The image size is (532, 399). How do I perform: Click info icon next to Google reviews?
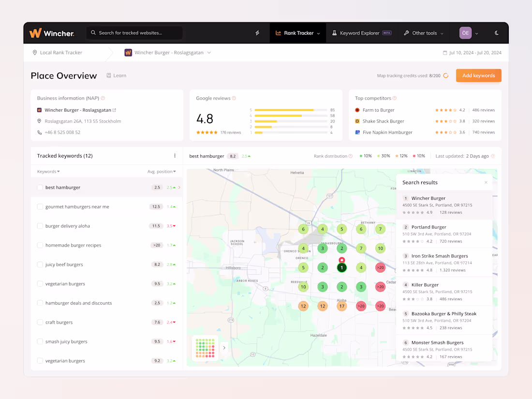coord(234,98)
